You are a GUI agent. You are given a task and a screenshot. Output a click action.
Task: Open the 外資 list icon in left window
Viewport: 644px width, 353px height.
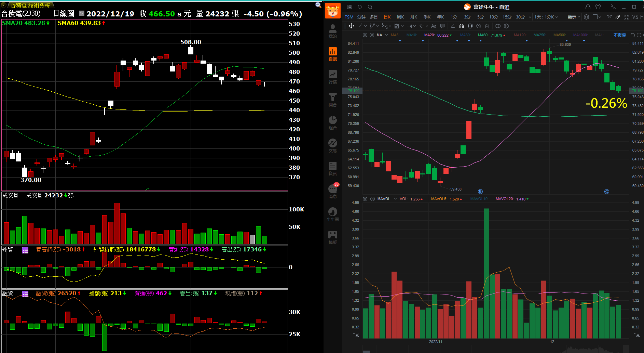click(25, 250)
